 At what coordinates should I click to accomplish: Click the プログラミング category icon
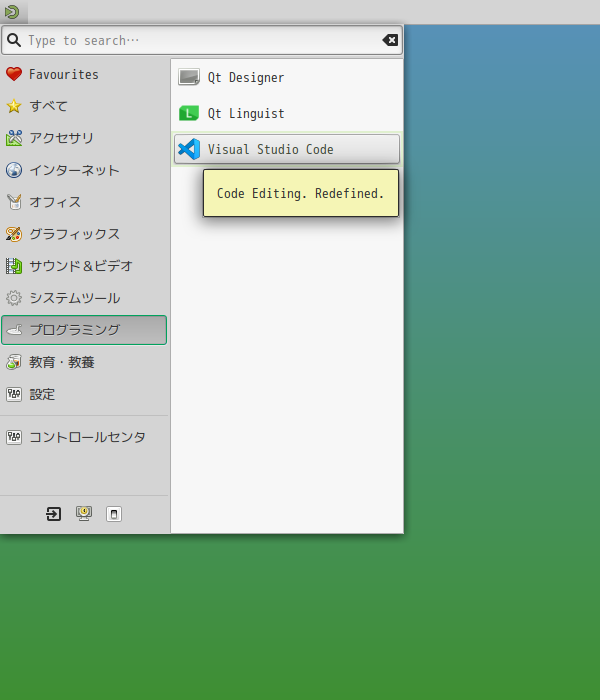coord(14,330)
